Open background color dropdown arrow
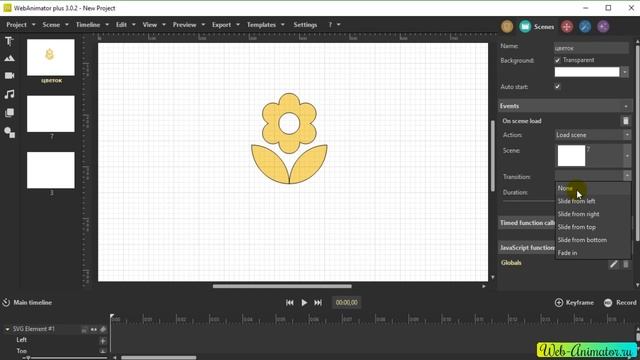Image resolution: width=640 pixels, height=360 pixels. [x=625, y=72]
